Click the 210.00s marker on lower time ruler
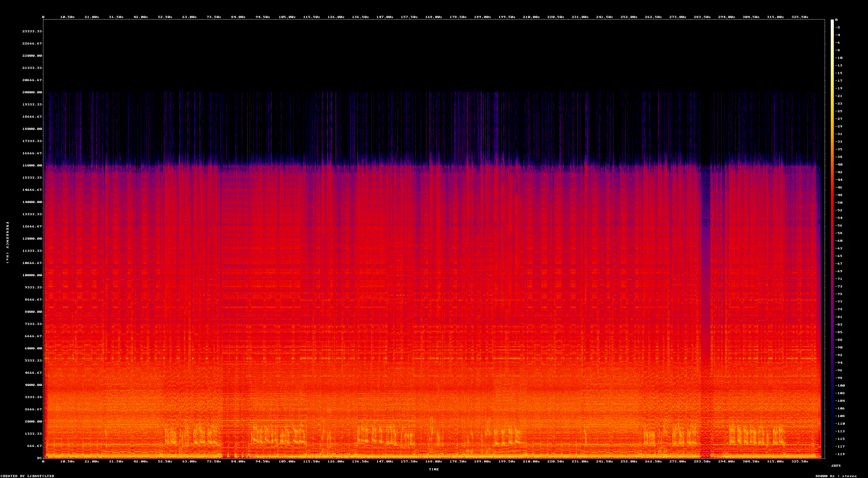The width and height of the screenshot is (868, 478). click(531, 462)
